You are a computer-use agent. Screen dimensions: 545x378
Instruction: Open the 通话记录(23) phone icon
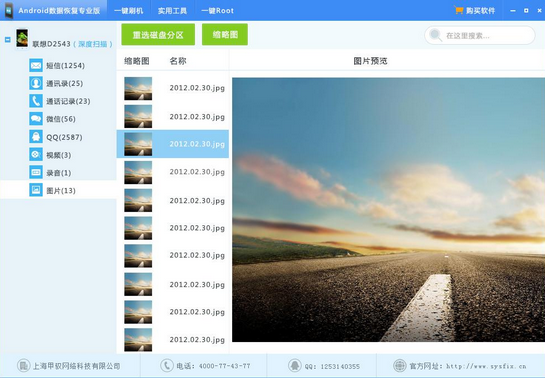point(36,101)
